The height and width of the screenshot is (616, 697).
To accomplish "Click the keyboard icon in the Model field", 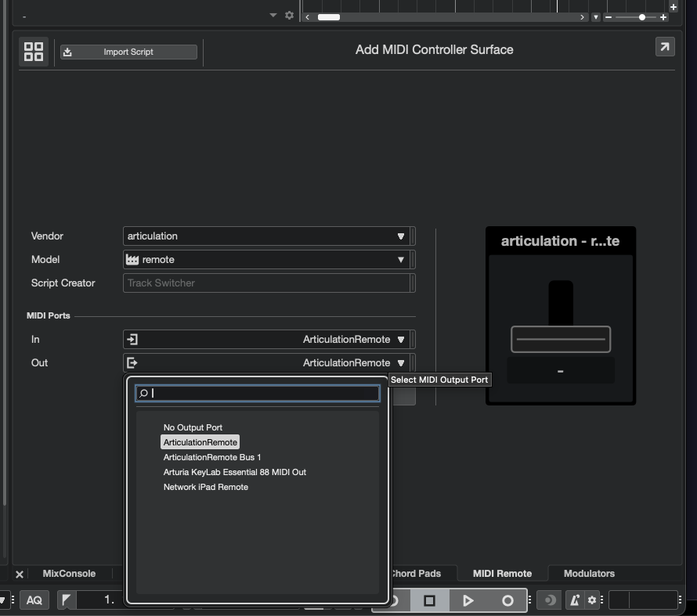I will click(132, 259).
